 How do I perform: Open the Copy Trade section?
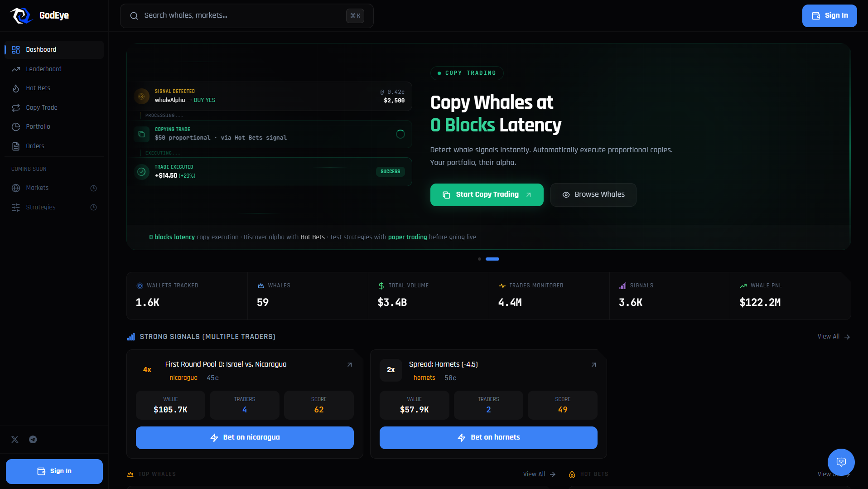(x=41, y=107)
